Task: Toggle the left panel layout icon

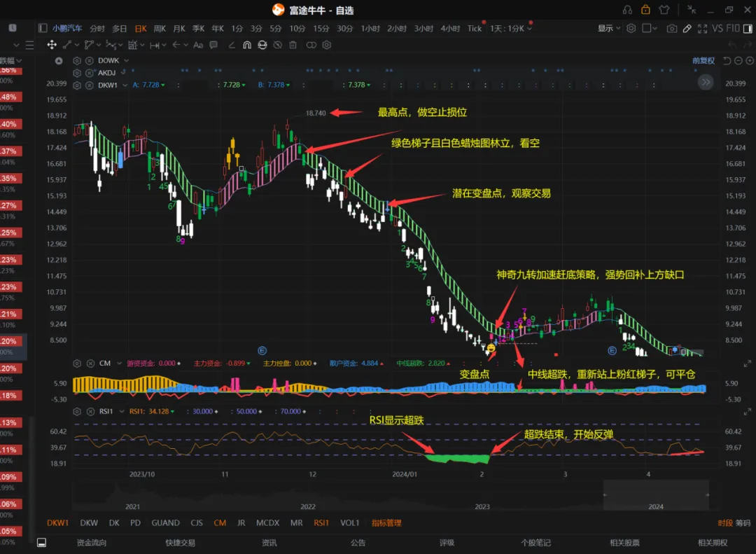Action: [43, 28]
